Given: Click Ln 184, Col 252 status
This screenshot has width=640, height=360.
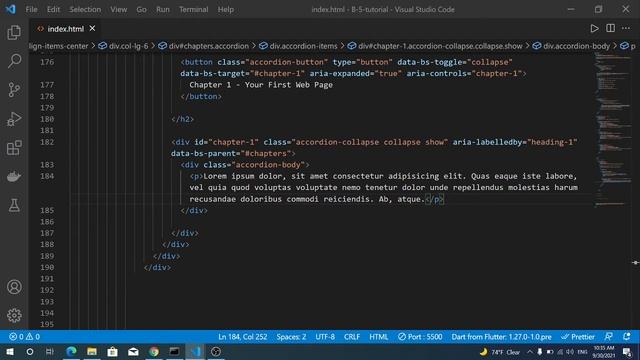Looking at the screenshot, I should (242, 337).
